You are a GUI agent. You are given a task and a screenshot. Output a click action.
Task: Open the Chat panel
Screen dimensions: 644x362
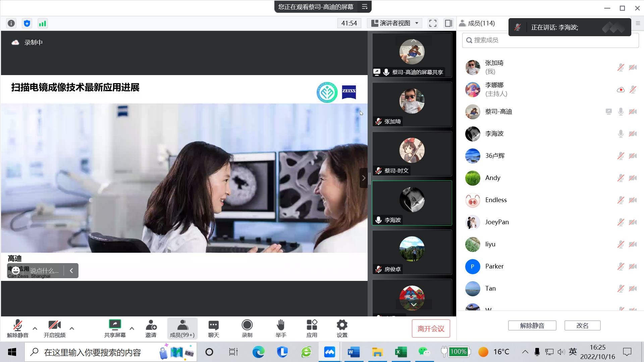213,328
